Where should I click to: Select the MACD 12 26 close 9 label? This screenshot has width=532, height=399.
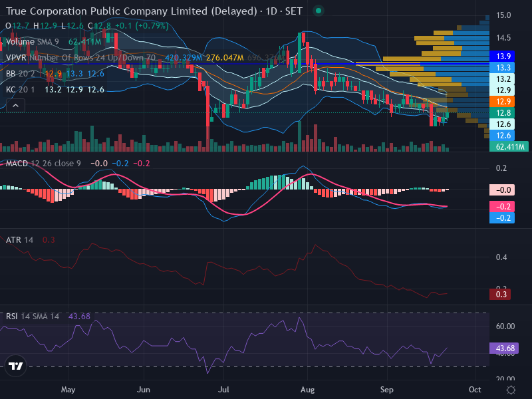click(43, 163)
